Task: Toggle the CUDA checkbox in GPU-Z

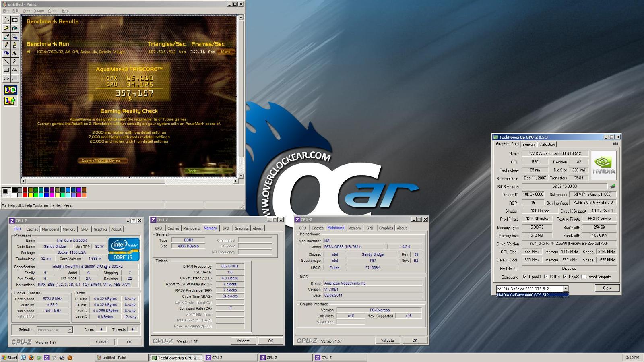Action: coord(546,277)
